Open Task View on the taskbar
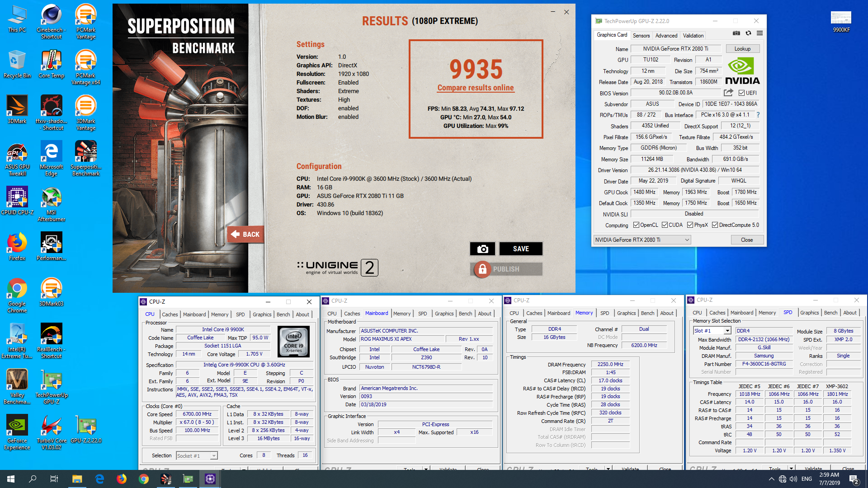Screen dimensions: 868x488 pyautogui.click(x=54, y=479)
